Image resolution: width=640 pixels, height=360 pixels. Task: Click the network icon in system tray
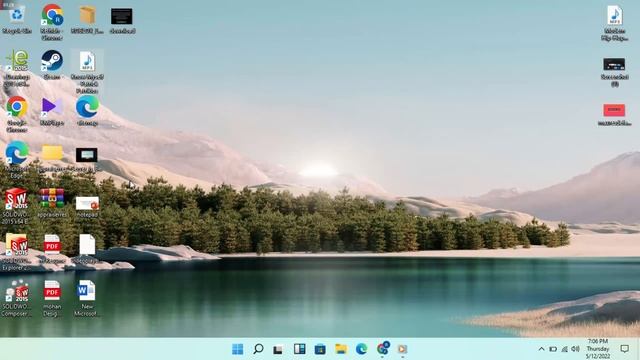564,349
